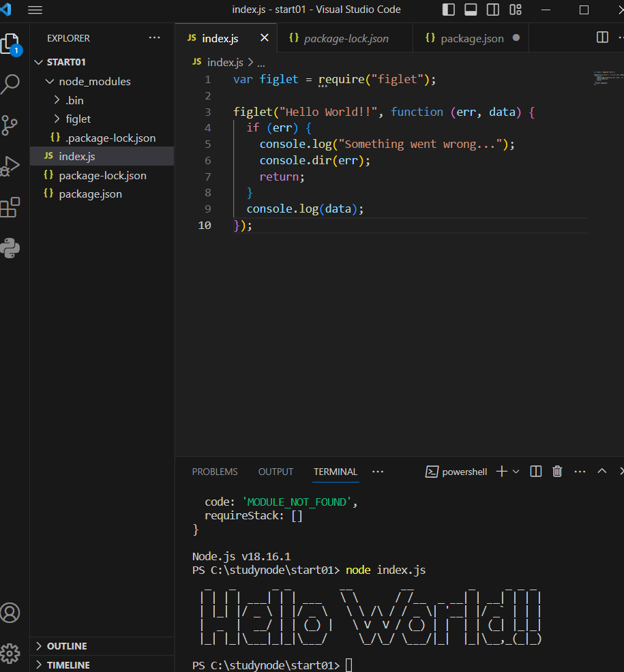Click line number 10 in the gutter
This screenshot has width=624, height=672.
pos(205,225)
